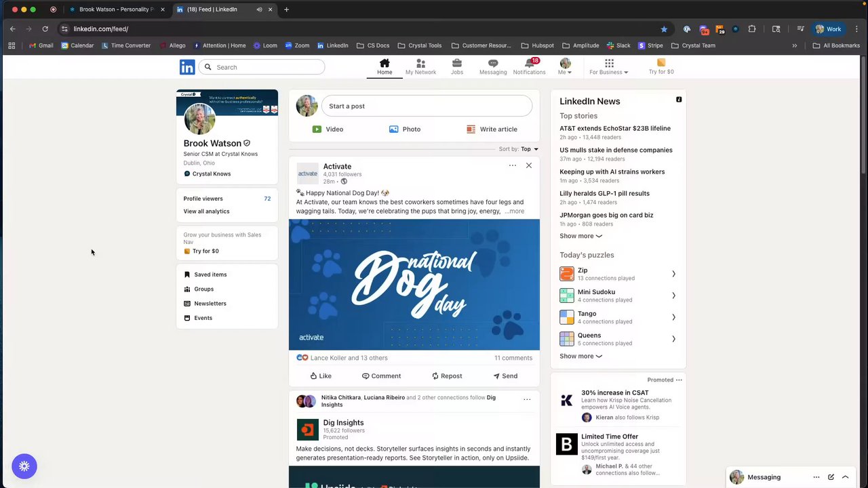The image size is (868, 488).
Task: Open Gmail bookmark
Action: 41,45
